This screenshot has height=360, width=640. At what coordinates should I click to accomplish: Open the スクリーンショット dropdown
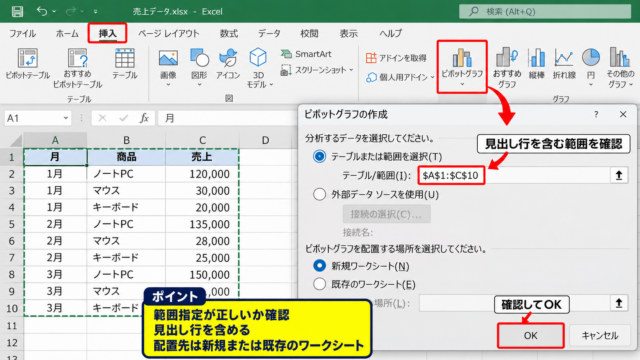click(317, 70)
